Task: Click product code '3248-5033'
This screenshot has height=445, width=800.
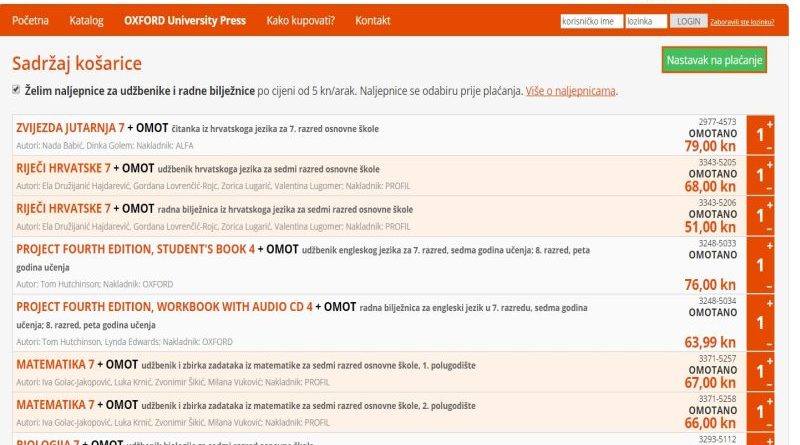Action: 717,243
